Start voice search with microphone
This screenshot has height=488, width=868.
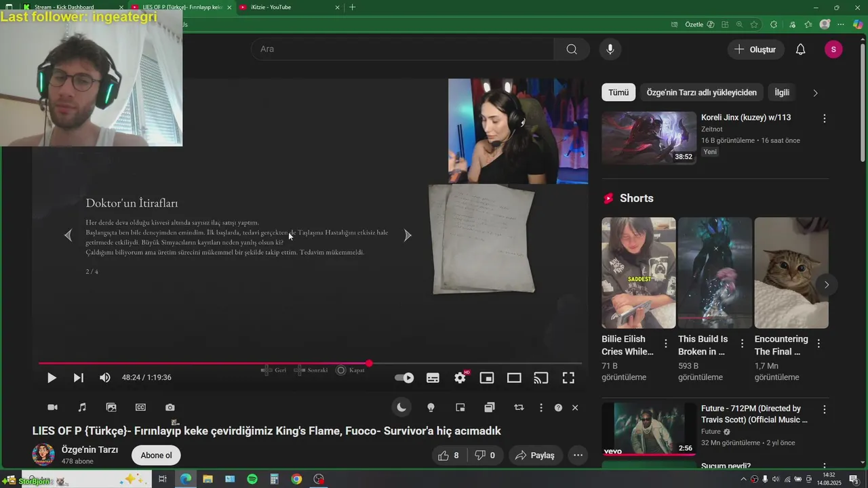click(x=610, y=49)
